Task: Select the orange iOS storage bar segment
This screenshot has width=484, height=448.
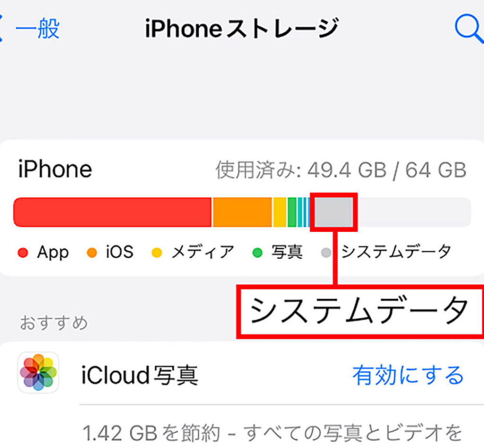Action: pos(242,212)
